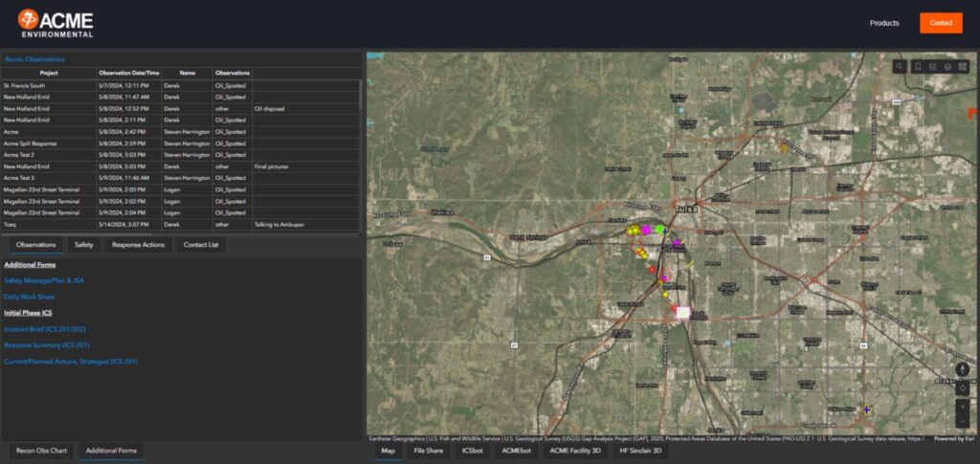Select the Tceq project row
This screenshot has width=980, height=464.
coord(180,224)
